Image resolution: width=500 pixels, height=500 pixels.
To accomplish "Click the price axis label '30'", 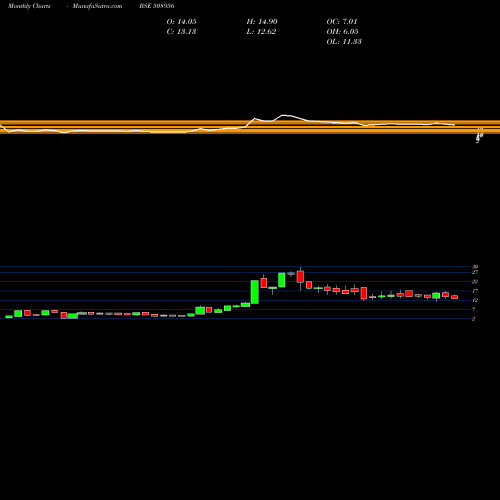I will [475, 267].
